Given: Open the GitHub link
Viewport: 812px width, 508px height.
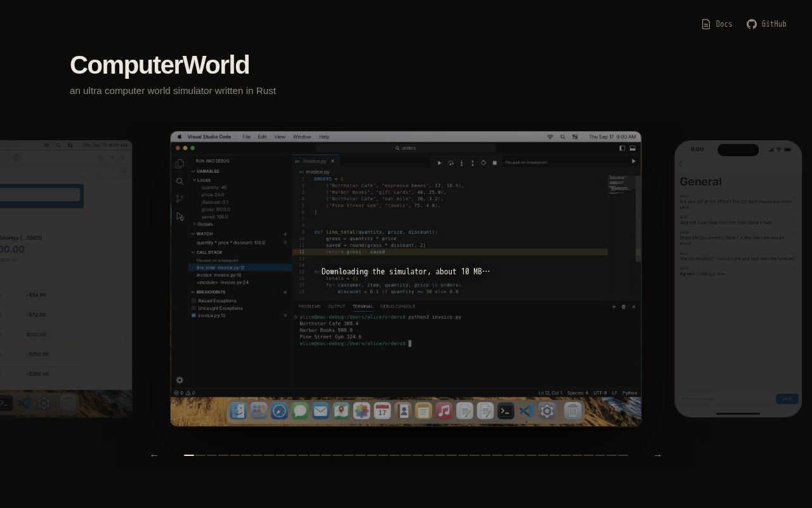Looking at the screenshot, I should click(x=766, y=24).
